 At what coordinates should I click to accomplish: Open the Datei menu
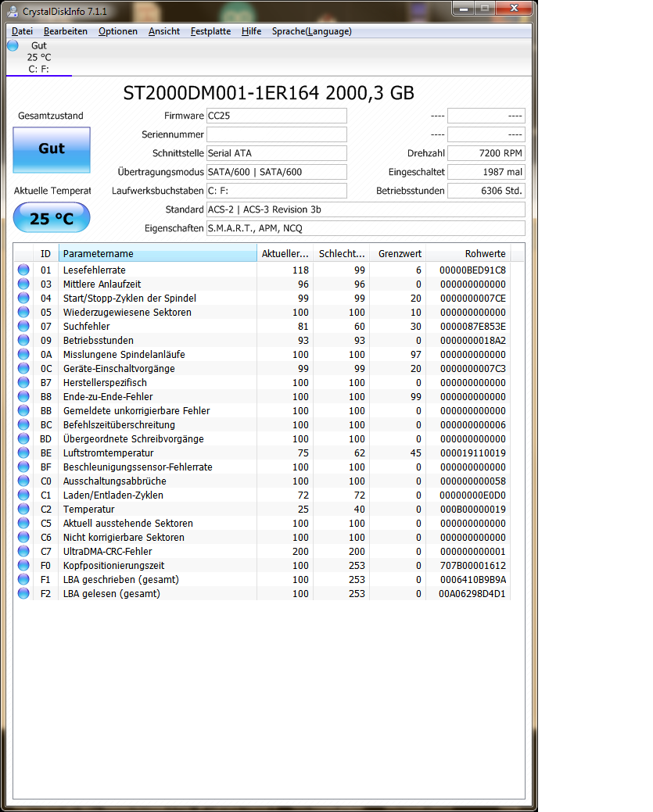click(22, 31)
